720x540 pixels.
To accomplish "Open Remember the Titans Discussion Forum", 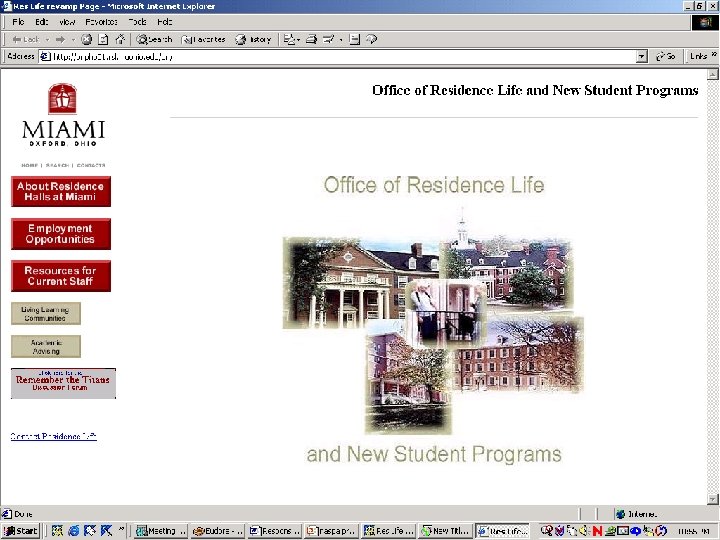I will point(63,383).
